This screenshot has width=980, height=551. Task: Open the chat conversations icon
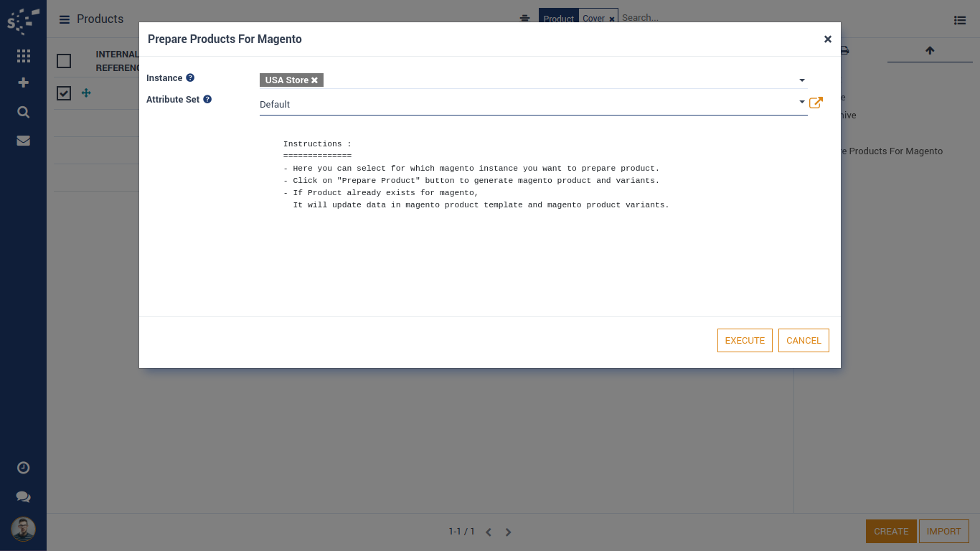pos(23,496)
